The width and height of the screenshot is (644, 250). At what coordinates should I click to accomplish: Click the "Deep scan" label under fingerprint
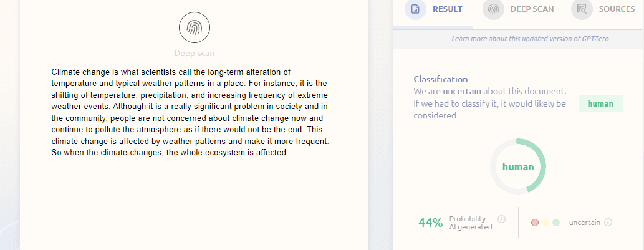195,54
